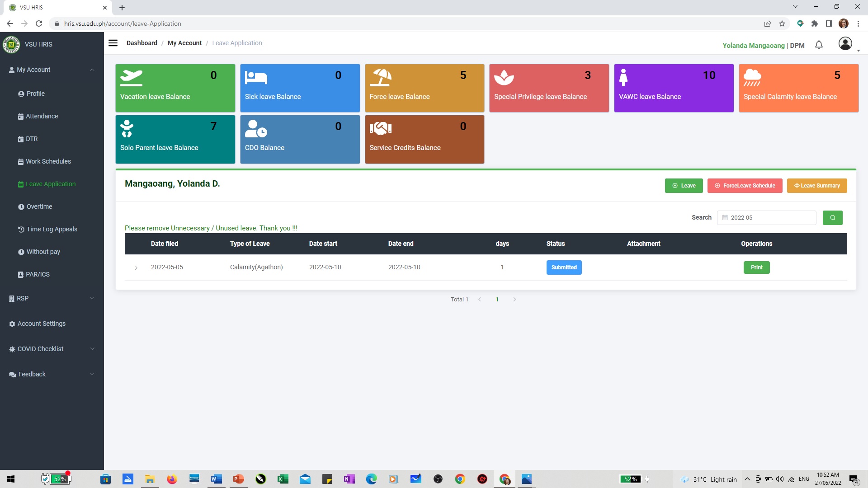Viewport: 868px width, 488px height.
Task: Click the Vacation leave airplane icon
Action: pyautogui.click(x=131, y=78)
